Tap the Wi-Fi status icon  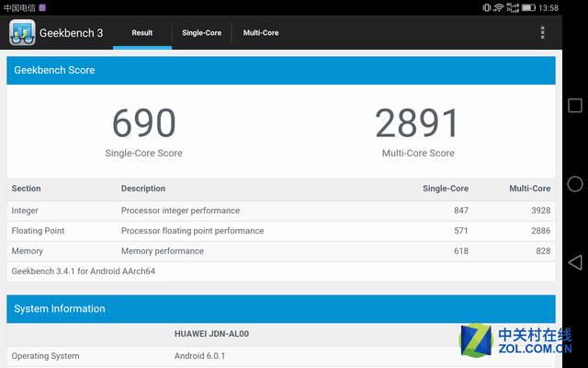pyautogui.click(x=498, y=7)
